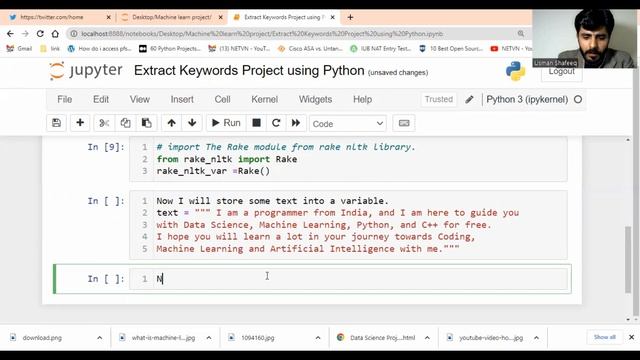Open the downloaded 1094160.jpg file
This screenshot has width=640, height=360.
(x=258, y=338)
